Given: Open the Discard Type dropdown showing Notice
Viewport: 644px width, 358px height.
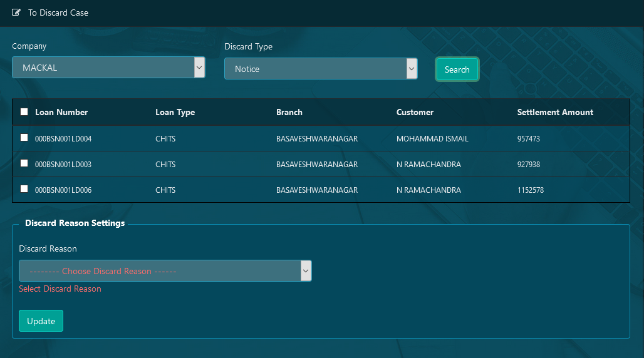Looking at the screenshot, I should [321, 69].
